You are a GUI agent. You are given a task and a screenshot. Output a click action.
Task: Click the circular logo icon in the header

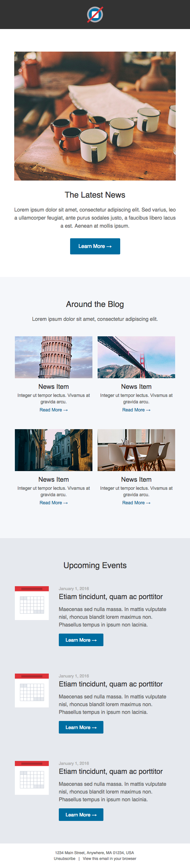(95, 15)
